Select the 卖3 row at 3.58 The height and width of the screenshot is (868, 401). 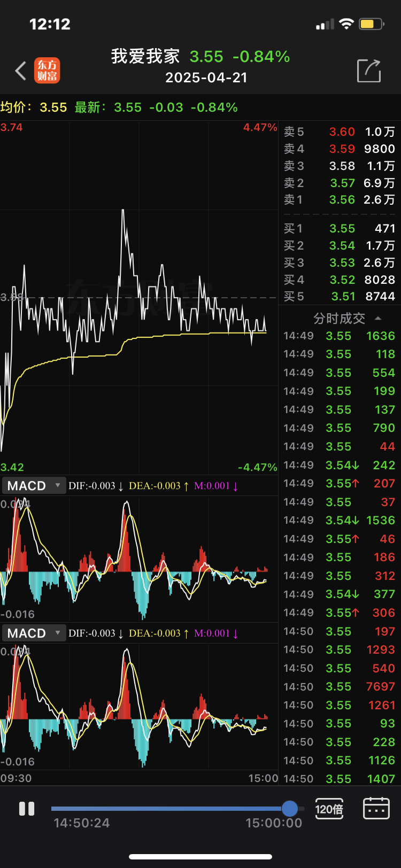[x=340, y=166]
